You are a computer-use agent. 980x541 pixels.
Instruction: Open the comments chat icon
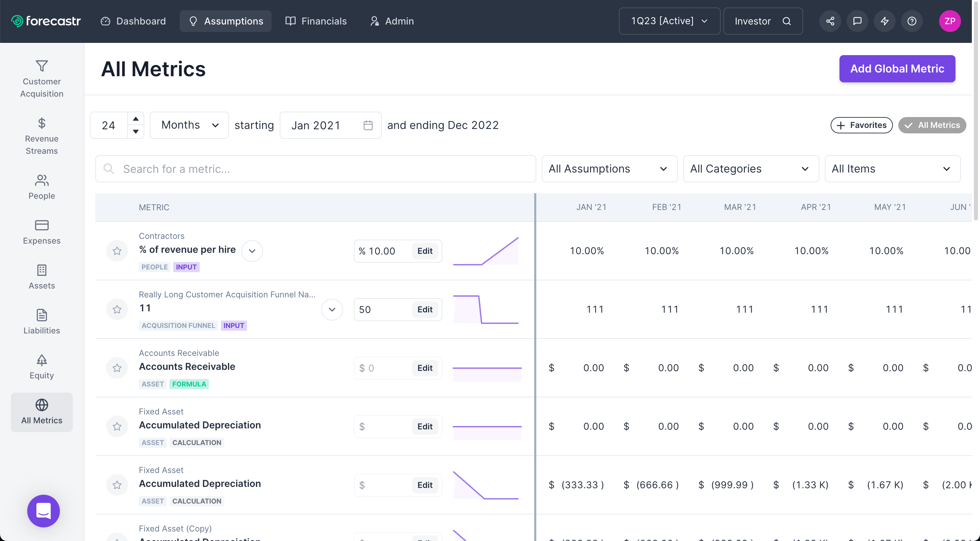point(857,21)
